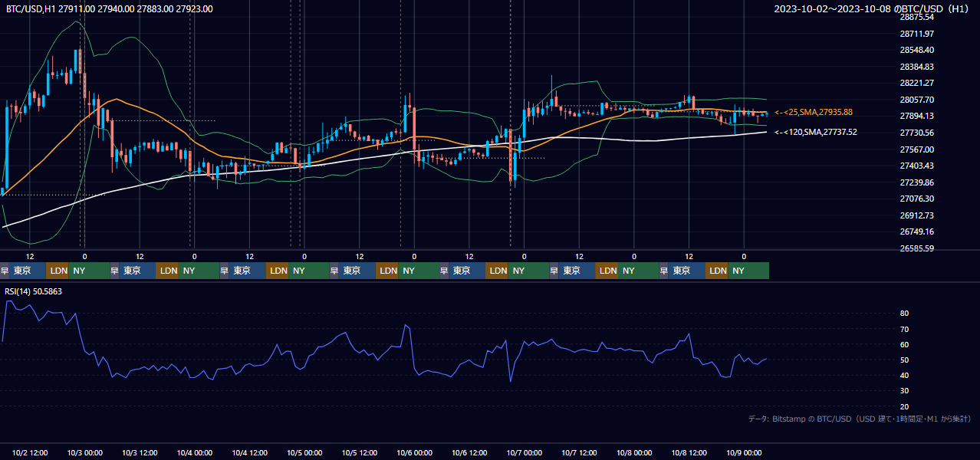The width and height of the screenshot is (980, 460).
Task: Click RSI scale value 50
Action: tap(905, 360)
